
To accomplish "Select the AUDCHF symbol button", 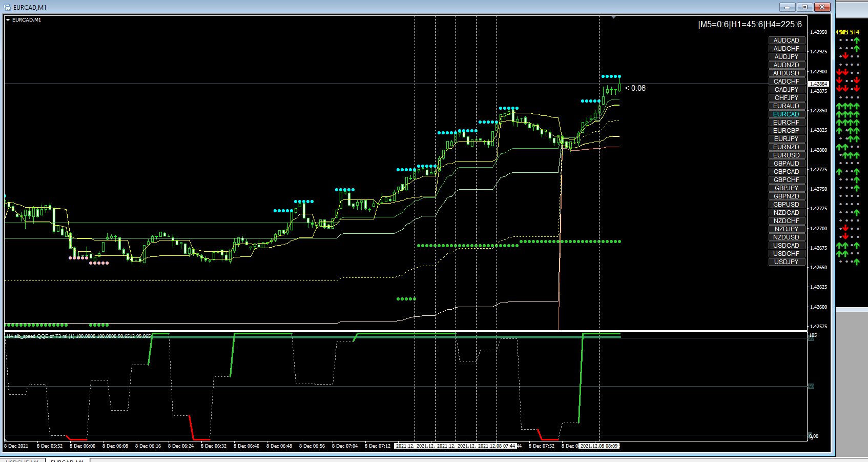I will pos(787,49).
